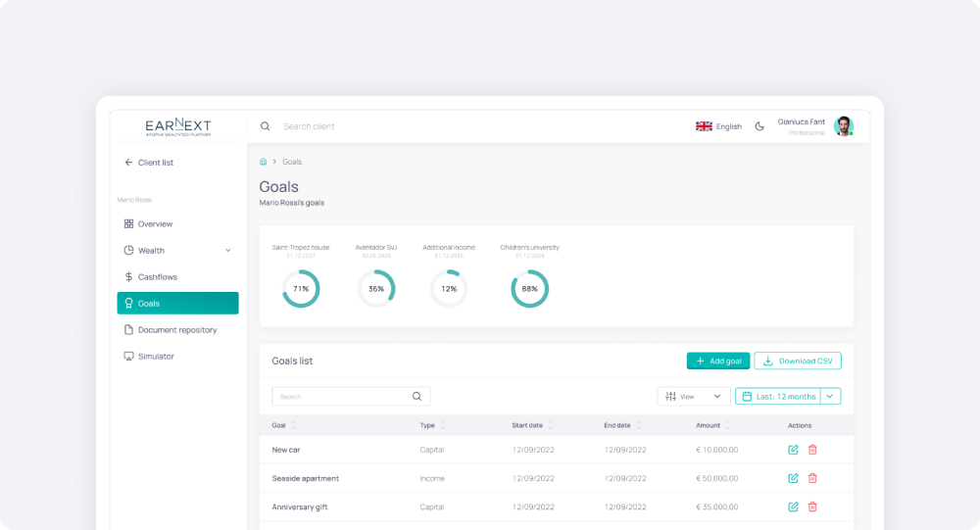The image size is (980, 530).
Task: Go to Document repository section
Action: click(176, 330)
